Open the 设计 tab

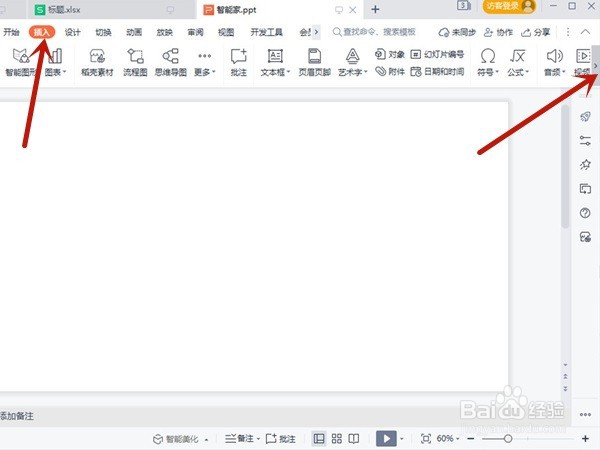73,32
